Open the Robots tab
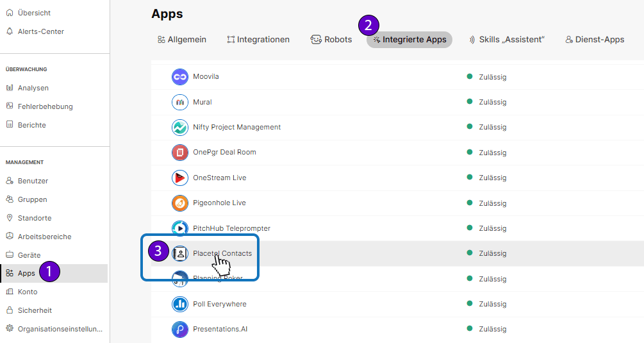 tap(331, 40)
